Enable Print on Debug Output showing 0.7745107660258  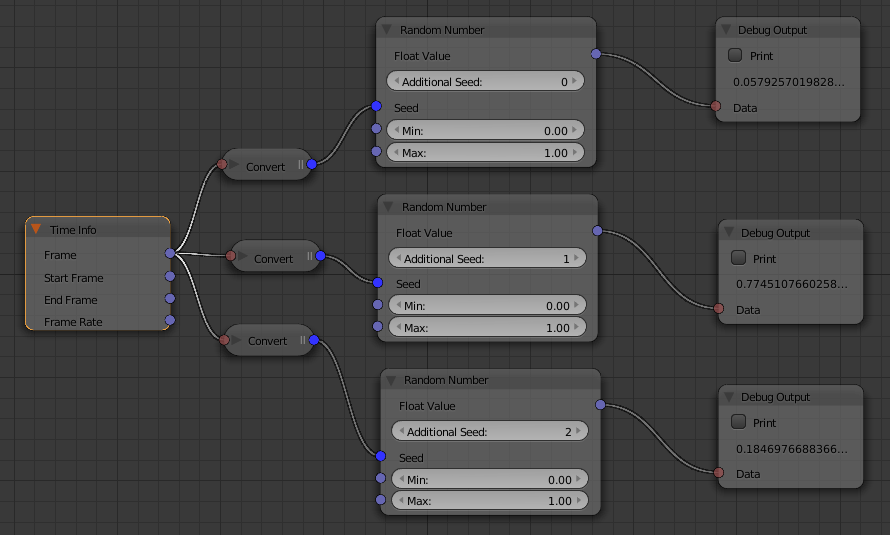pyautogui.click(x=738, y=258)
